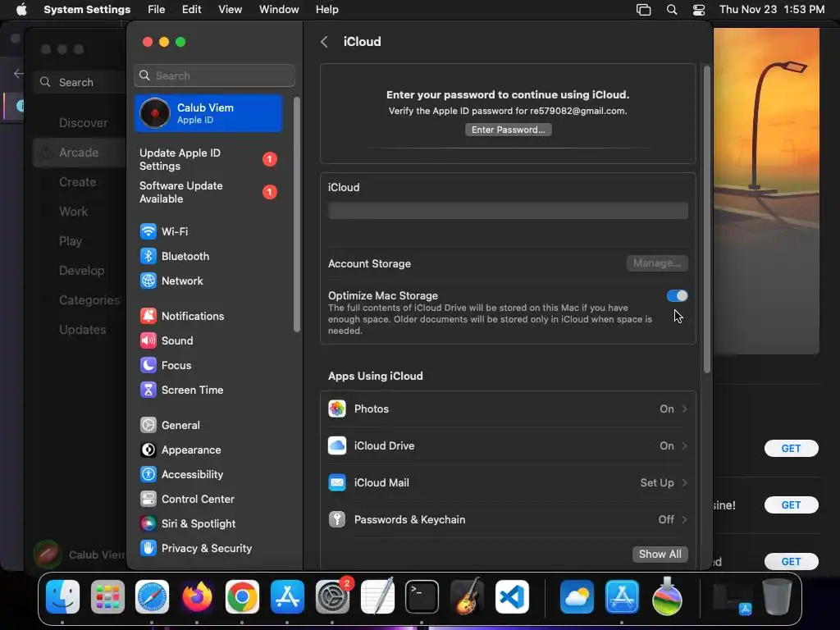Screen dimensions: 840x630
Task: Expand Photos iCloud options
Action: (508, 409)
